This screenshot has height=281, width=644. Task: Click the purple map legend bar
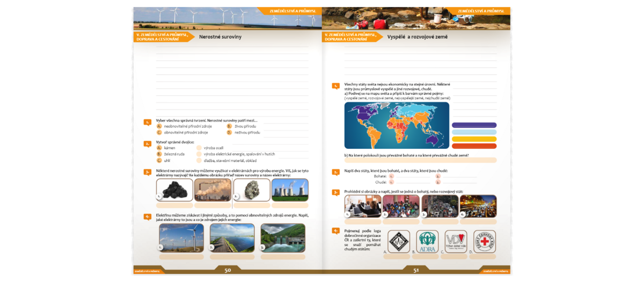[474, 125]
